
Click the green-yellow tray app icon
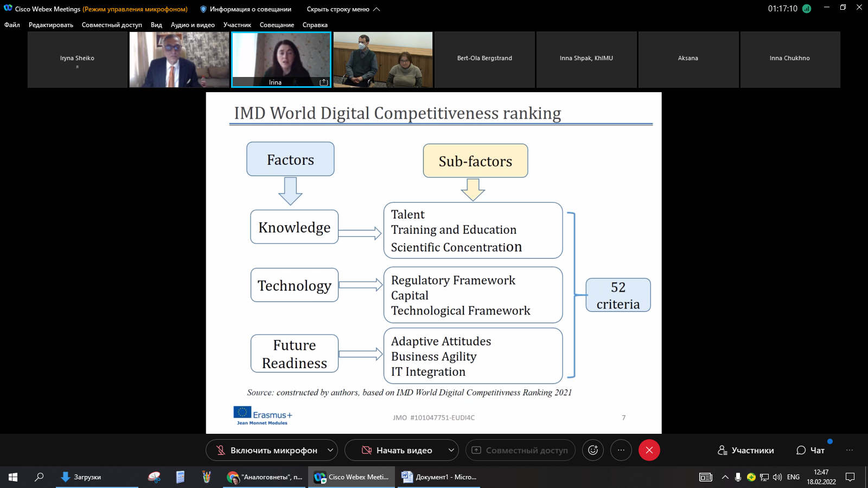(x=751, y=477)
